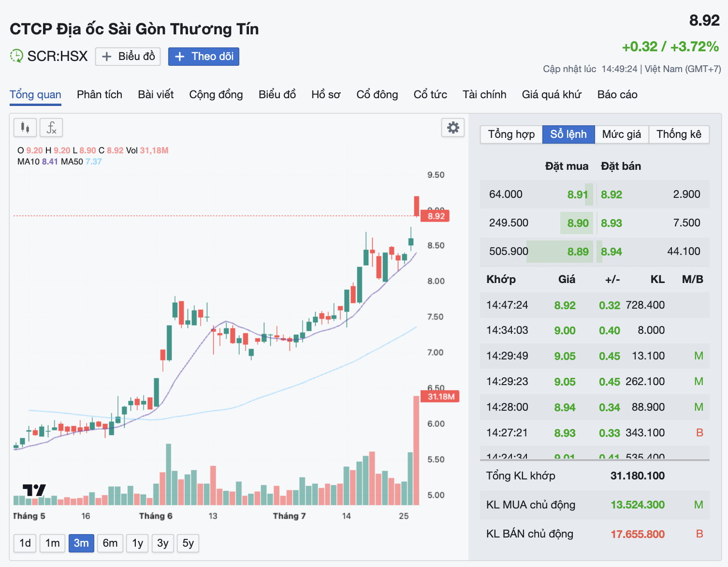Click the Đặt mua column header
The height and width of the screenshot is (567, 728).
[567, 166]
